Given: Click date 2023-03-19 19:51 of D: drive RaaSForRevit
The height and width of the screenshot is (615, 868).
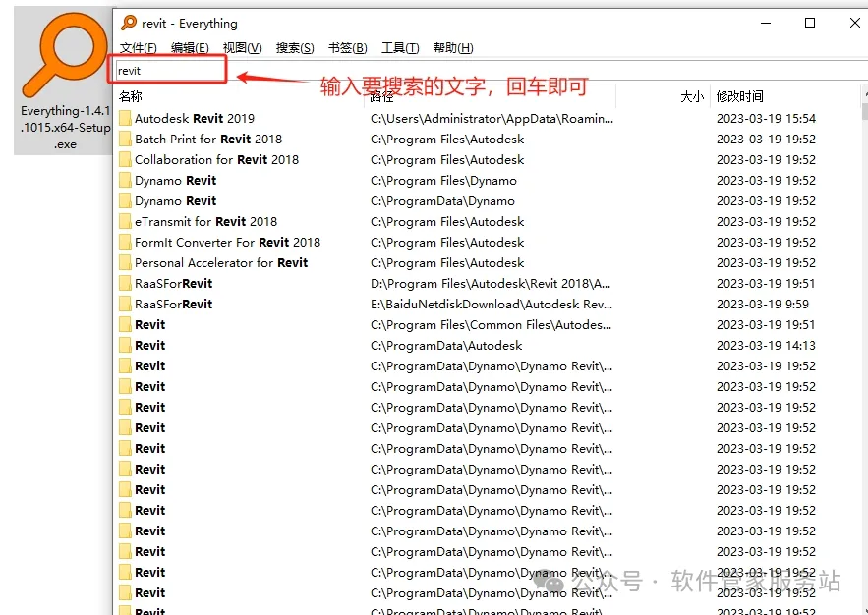Looking at the screenshot, I should pos(766,284).
